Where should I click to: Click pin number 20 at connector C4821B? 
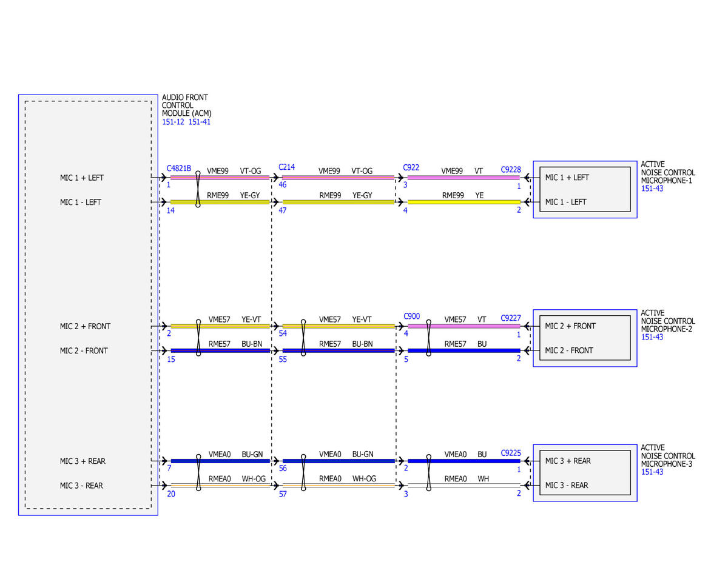[171, 494]
